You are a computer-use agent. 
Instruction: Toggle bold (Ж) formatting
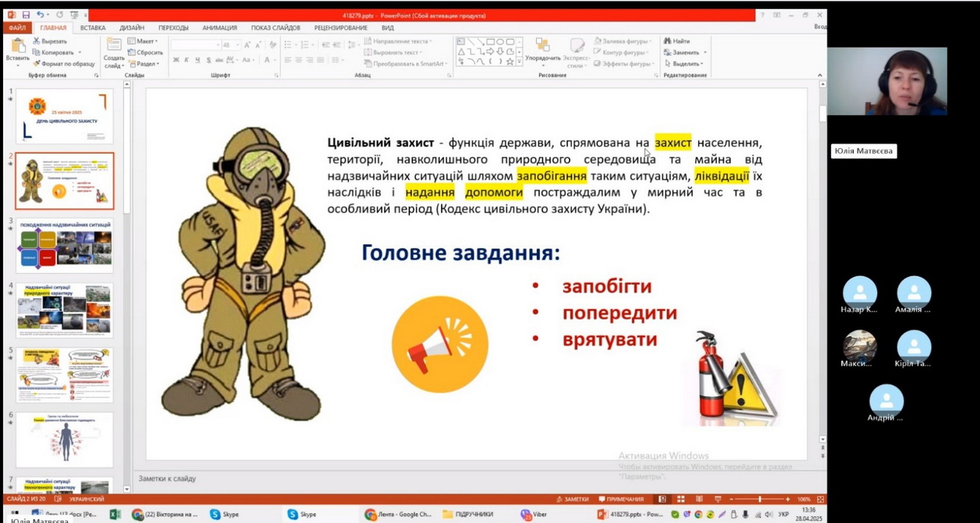tap(176, 60)
